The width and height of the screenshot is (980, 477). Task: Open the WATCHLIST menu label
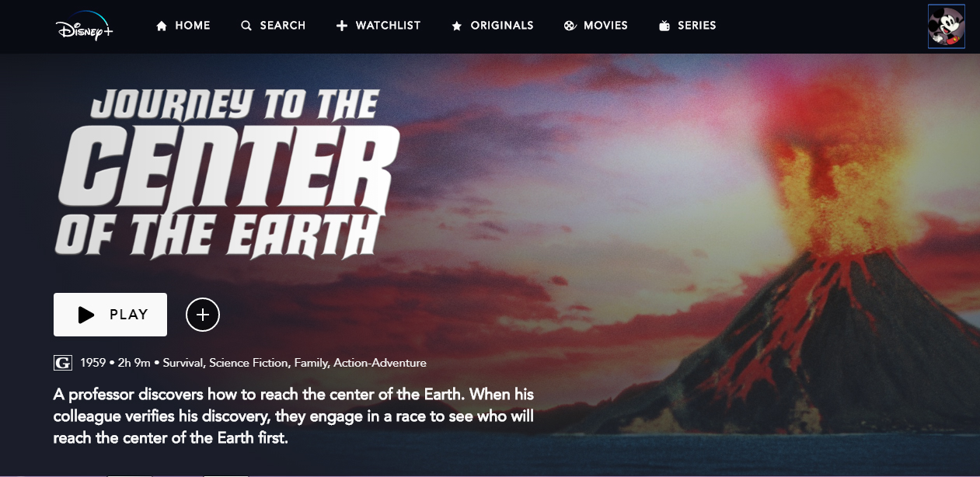[x=388, y=26]
